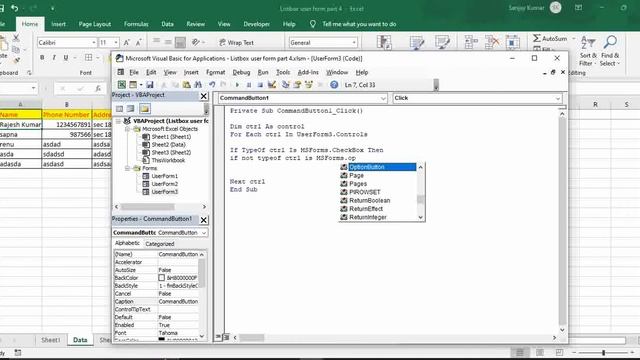Screen dimensions: 640x360
Task: Click the Toggle Folders icon in Project pane
Action: [144, 109]
